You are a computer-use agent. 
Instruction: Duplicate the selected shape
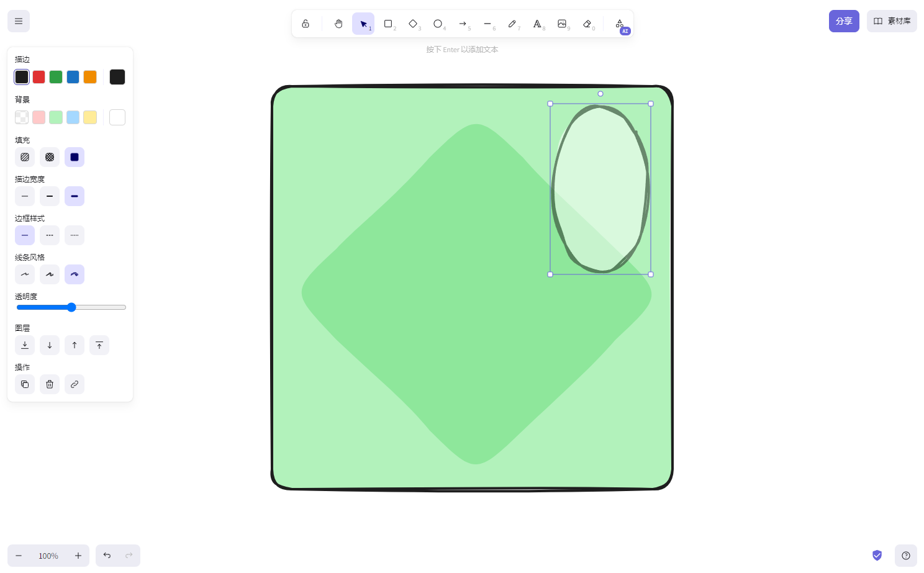click(25, 384)
